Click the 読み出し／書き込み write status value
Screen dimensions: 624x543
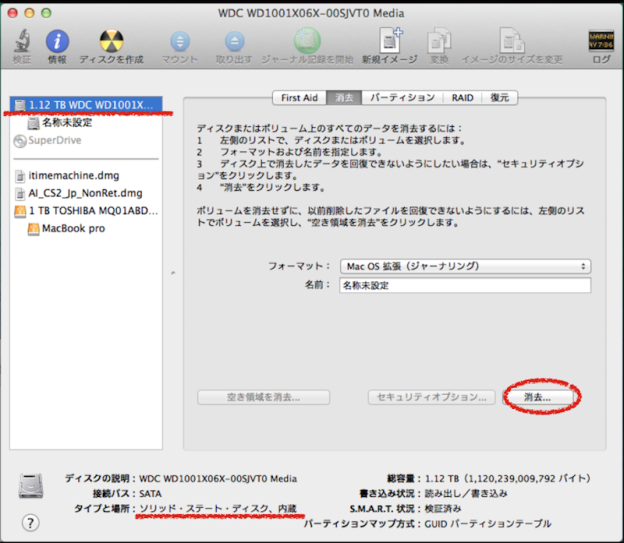coord(466,493)
